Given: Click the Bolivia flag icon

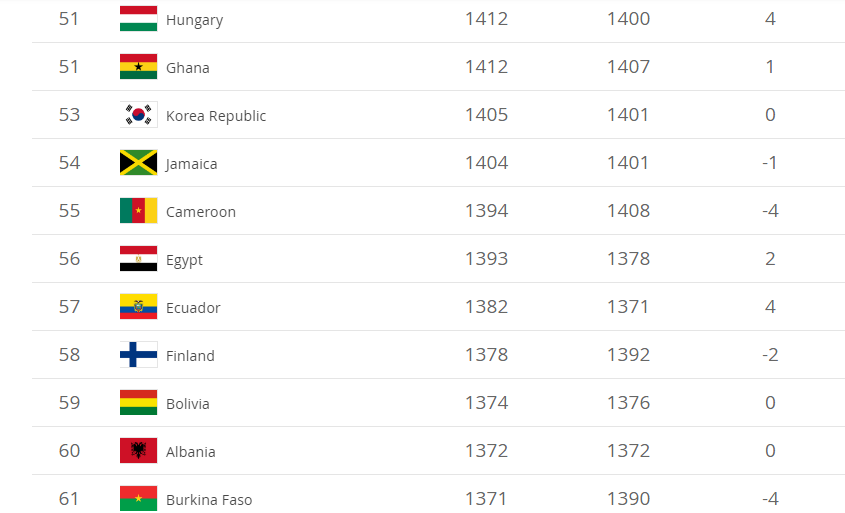Looking at the screenshot, I should pyautogui.click(x=138, y=403).
